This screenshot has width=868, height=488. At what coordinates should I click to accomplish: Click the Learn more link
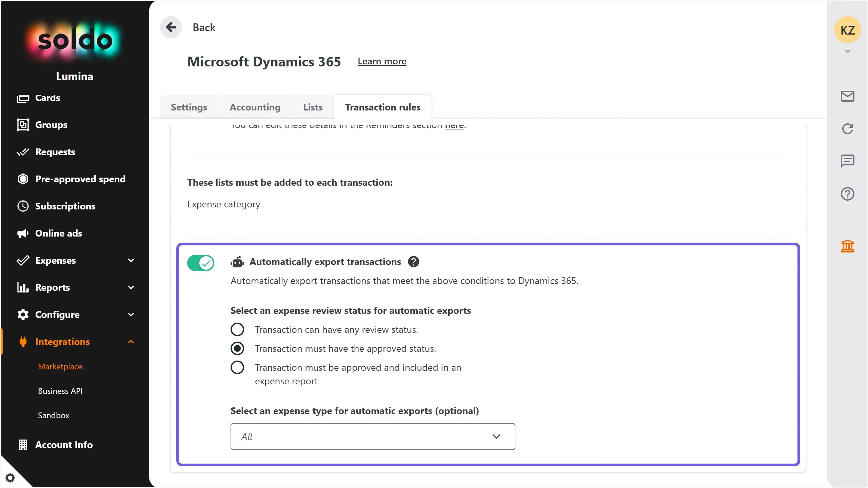(382, 61)
